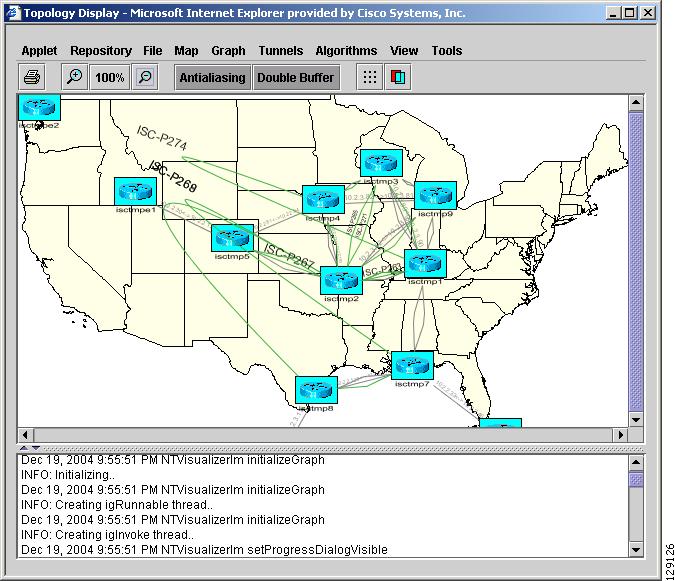Open the File menu
The image size is (675, 581).
(153, 51)
